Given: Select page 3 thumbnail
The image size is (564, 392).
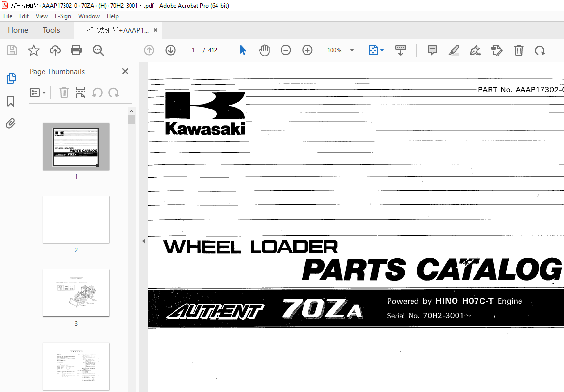Looking at the screenshot, I should 76,293.
